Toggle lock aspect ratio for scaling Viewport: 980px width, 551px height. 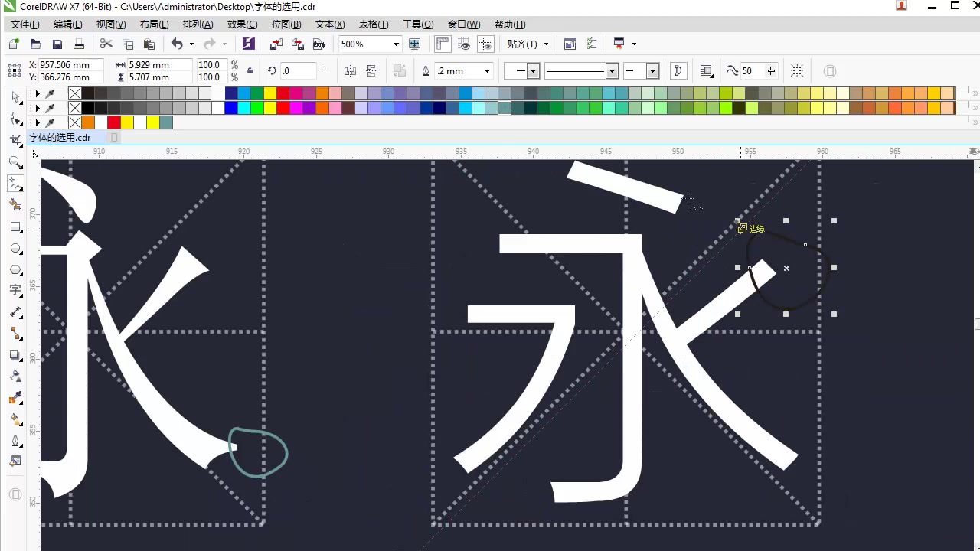click(250, 70)
